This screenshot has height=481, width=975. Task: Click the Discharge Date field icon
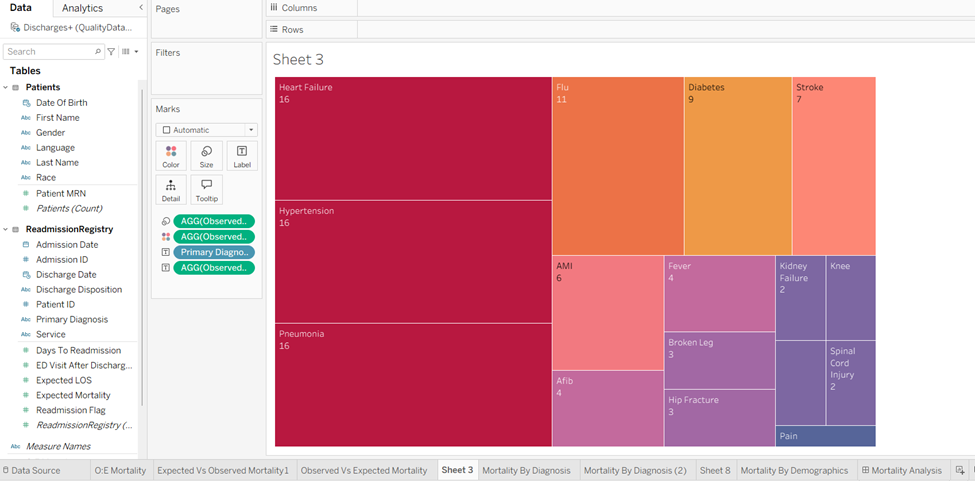click(26, 275)
